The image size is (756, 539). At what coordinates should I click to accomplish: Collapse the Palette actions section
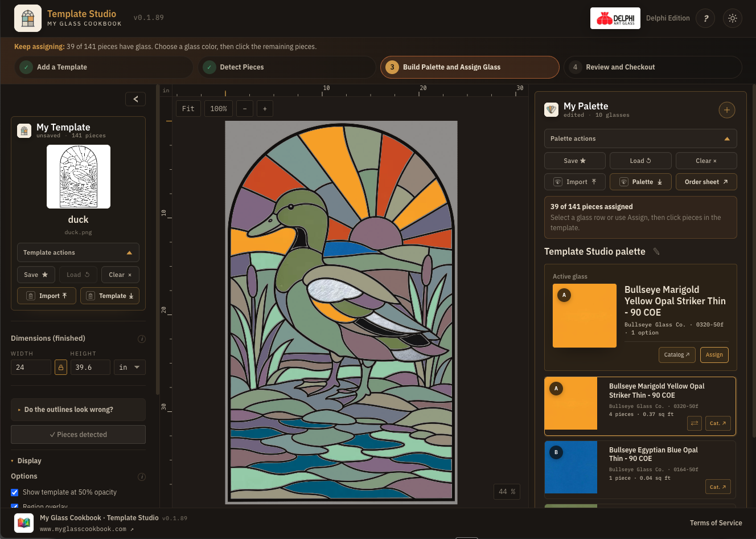640,138
